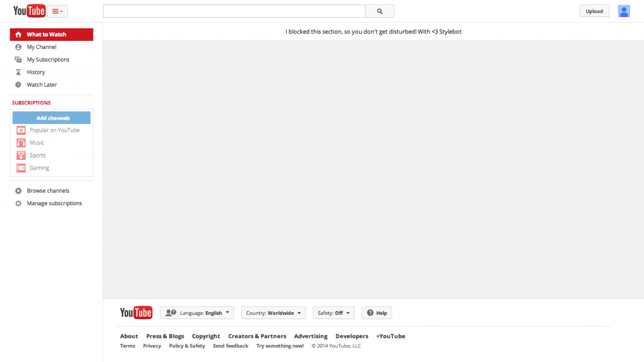Open the About footer link
This screenshot has height=362, width=644.
(x=129, y=336)
